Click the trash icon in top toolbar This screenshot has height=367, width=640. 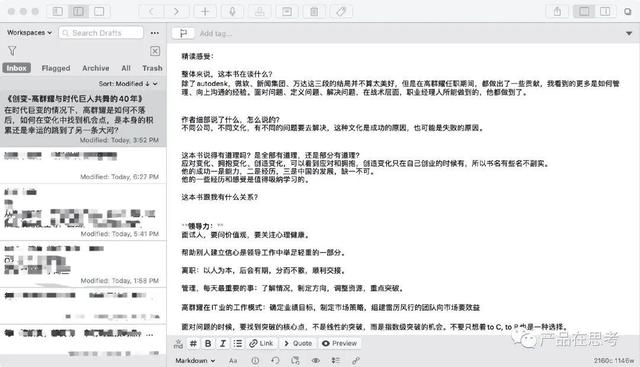[x=314, y=11]
